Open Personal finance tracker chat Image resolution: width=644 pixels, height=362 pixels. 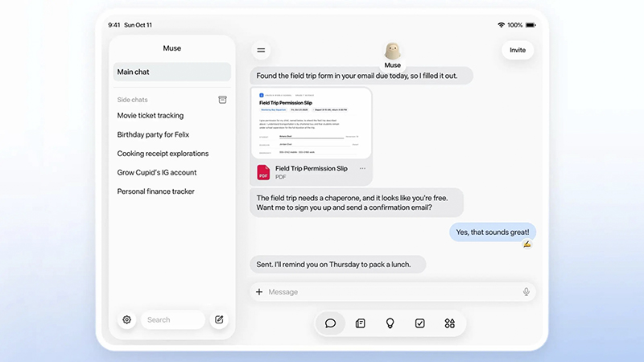tap(155, 191)
